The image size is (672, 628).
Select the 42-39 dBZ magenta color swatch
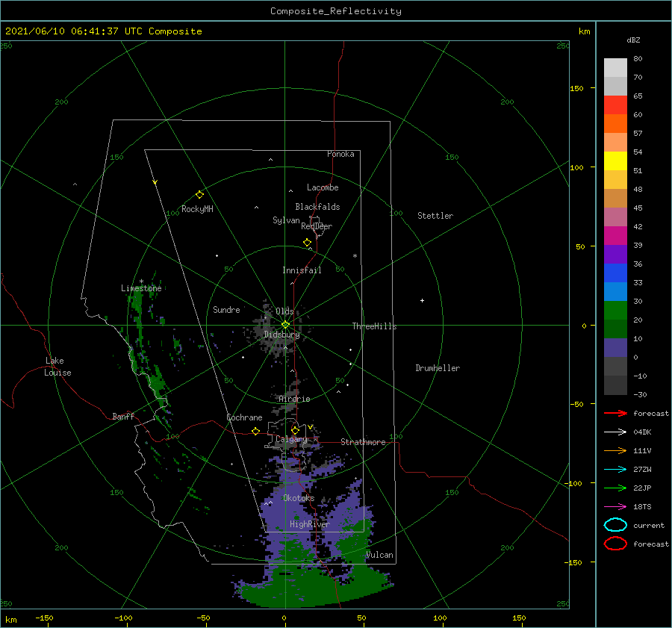[x=615, y=235]
